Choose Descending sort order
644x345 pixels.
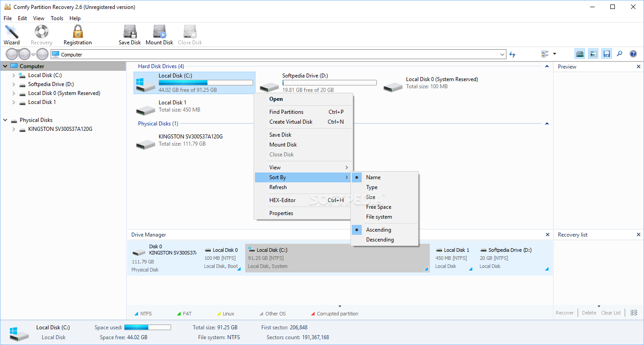point(385,240)
